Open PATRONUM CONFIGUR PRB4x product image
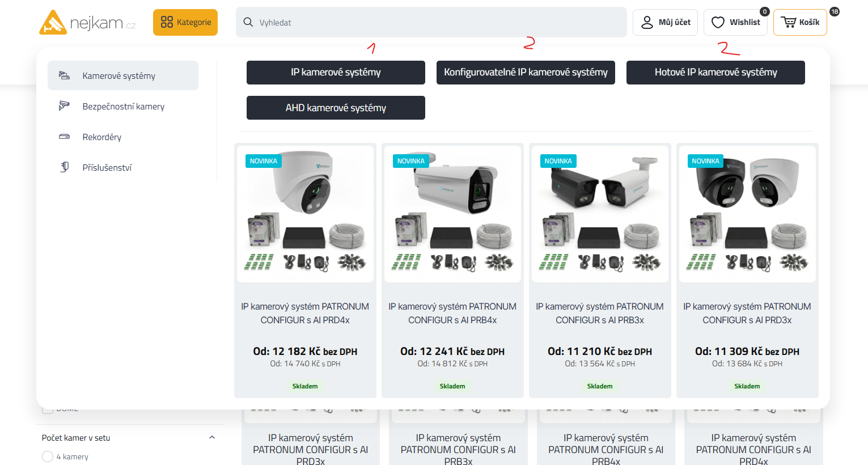This screenshot has height=465, width=868. pyautogui.click(x=452, y=214)
